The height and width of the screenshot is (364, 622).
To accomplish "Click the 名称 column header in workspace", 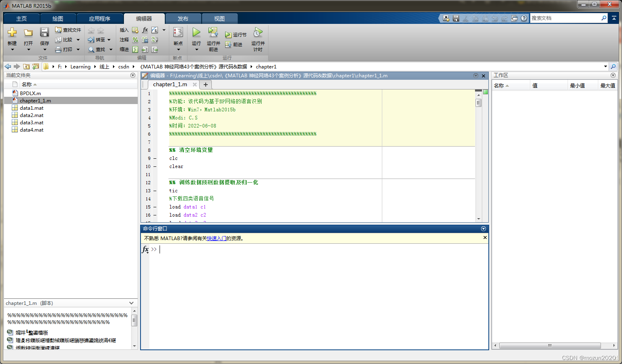I will tap(511, 85).
